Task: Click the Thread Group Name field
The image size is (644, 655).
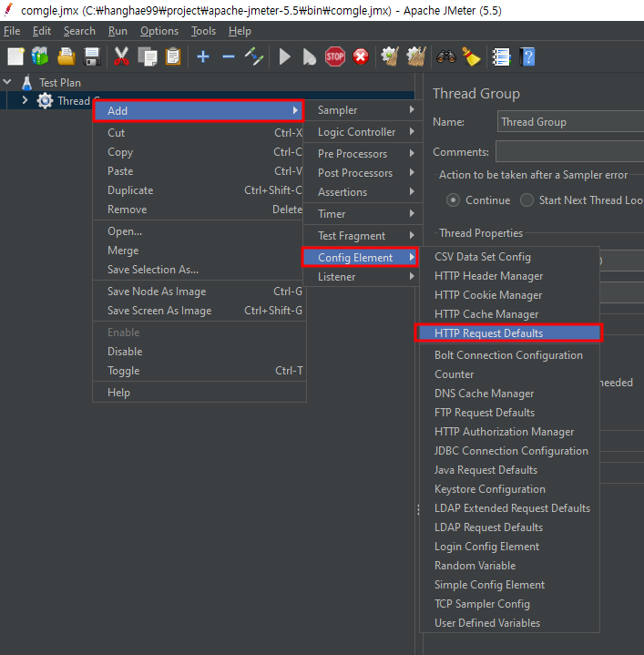Action: (570, 121)
